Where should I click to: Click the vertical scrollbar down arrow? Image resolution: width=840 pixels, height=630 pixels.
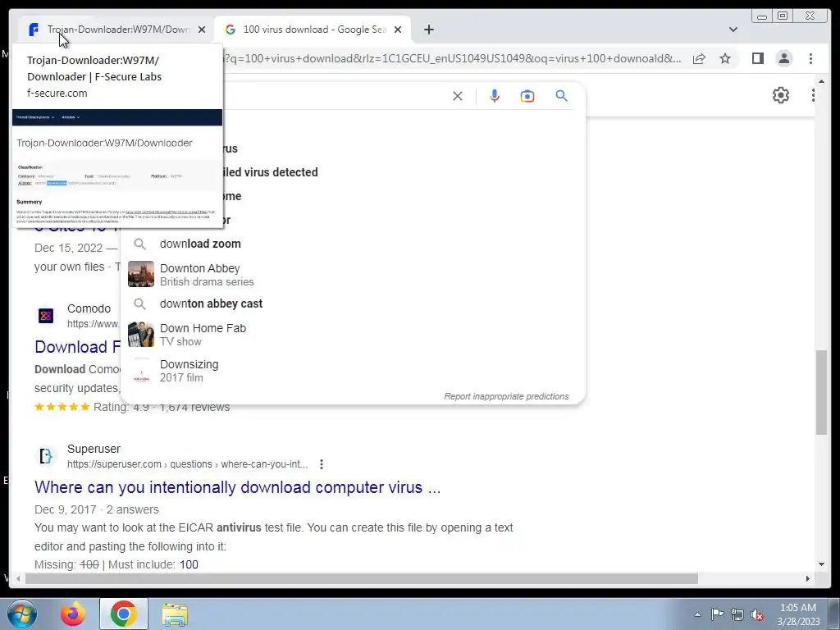point(821,564)
